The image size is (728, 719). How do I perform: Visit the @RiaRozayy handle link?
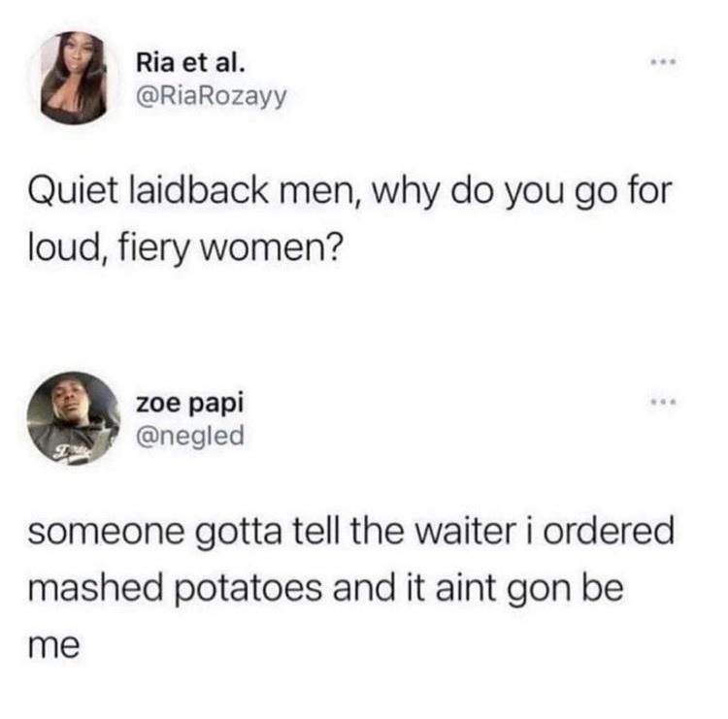coord(212,97)
